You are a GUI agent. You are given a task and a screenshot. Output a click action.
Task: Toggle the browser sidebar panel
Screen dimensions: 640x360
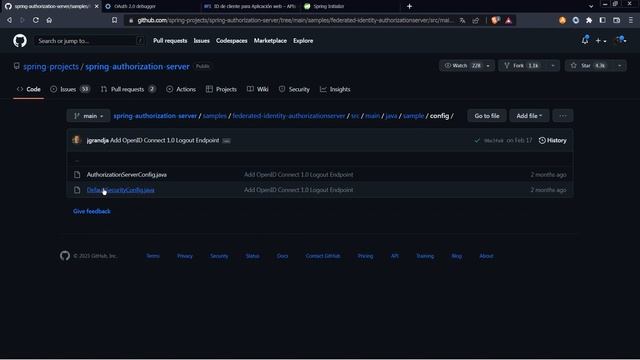click(x=602, y=20)
